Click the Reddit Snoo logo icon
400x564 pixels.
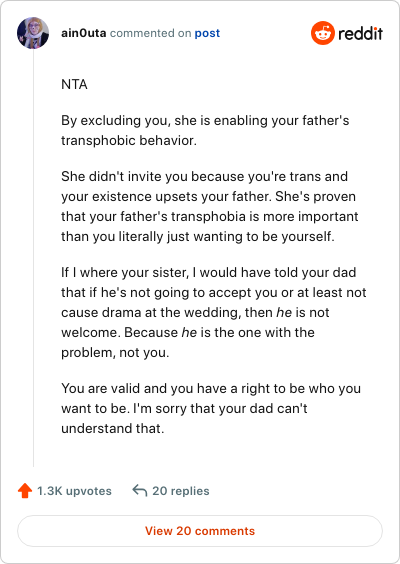point(323,33)
